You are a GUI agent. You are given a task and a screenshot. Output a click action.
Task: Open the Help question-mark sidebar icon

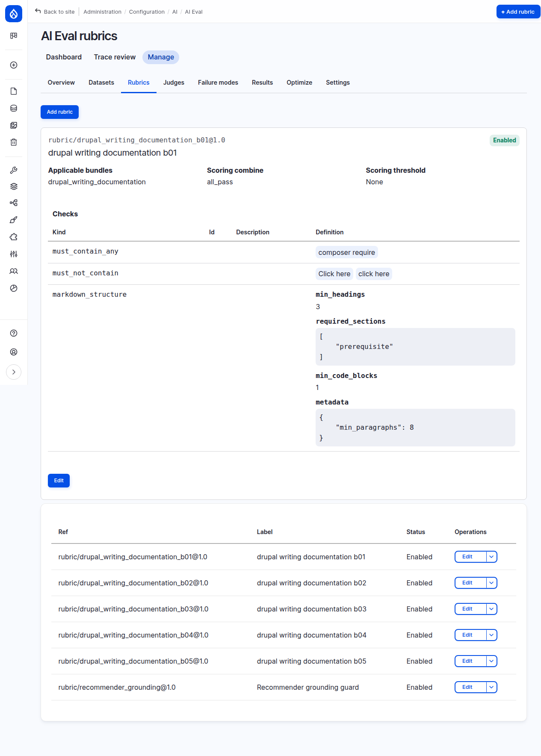14,333
